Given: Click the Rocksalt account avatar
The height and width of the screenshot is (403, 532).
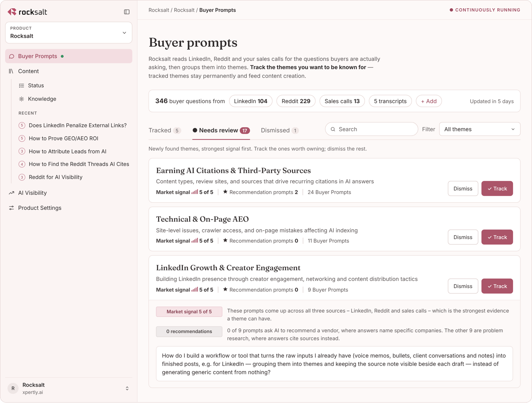Looking at the screenshot, I should tap(13, 388).
